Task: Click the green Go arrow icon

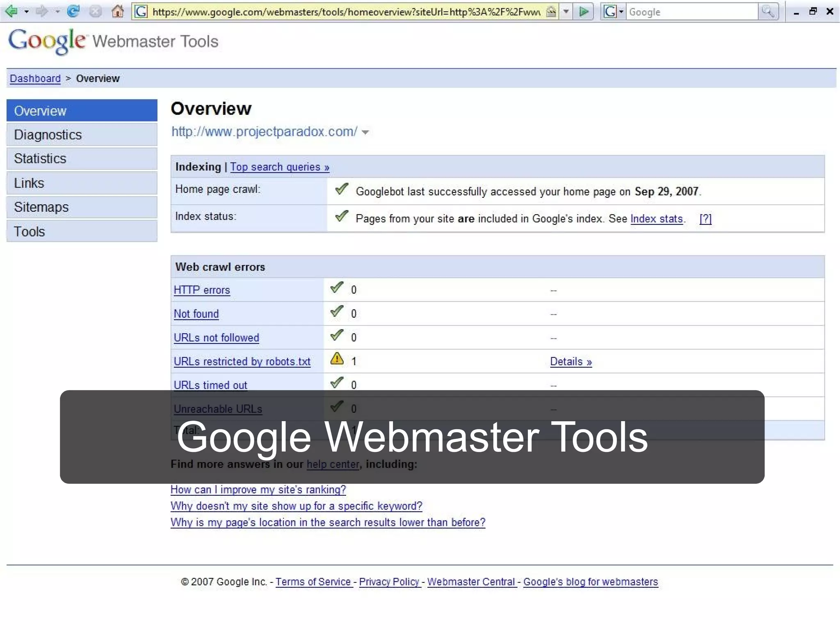Action: pyautogui.click(x=584, y=11)
